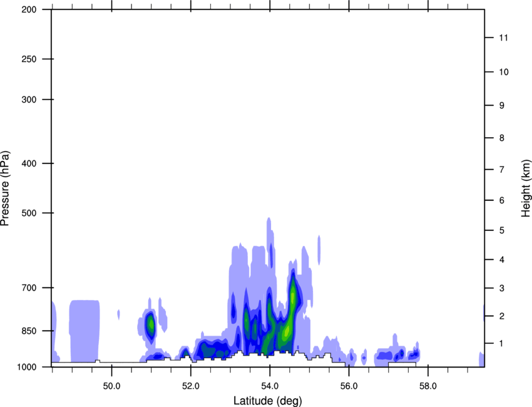
Task: Click the 50.0 latitude tick label
Action: pyautogui.click(x=111, y=386)
